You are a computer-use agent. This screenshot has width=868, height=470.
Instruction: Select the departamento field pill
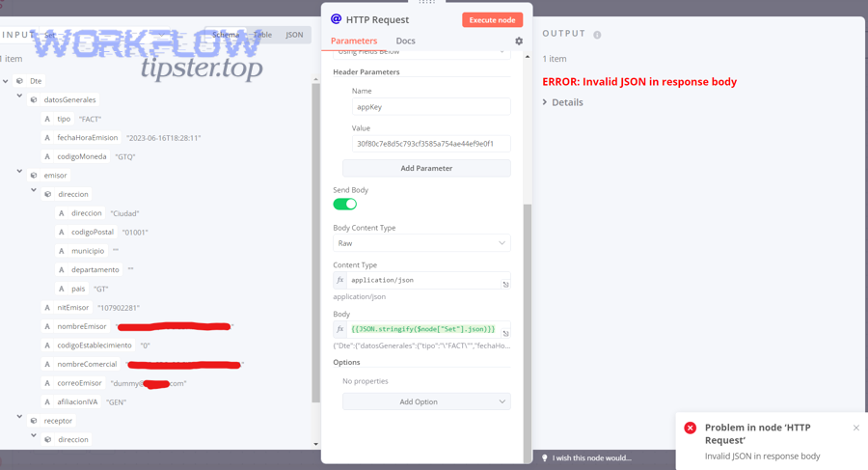(89, 269)
